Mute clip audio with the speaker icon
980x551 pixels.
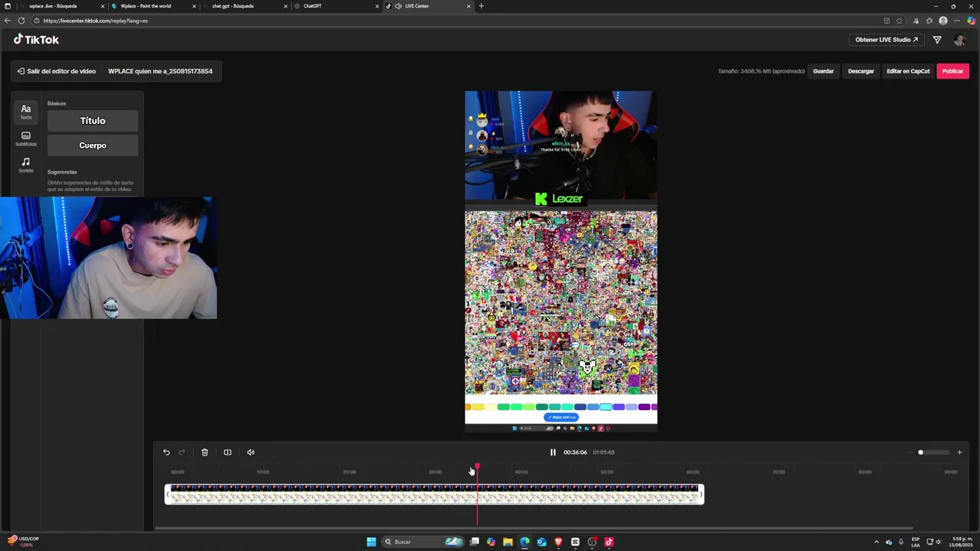(250, 452)
